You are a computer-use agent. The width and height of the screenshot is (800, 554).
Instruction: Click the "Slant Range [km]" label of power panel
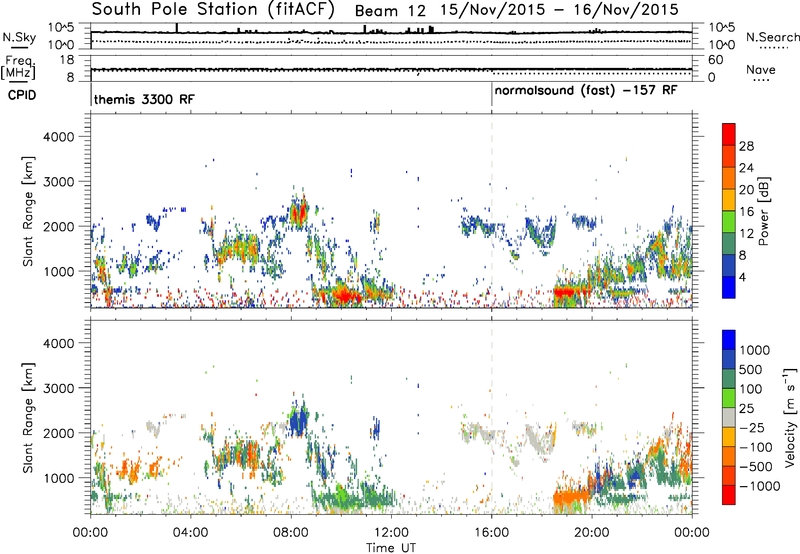coord(28,211)
